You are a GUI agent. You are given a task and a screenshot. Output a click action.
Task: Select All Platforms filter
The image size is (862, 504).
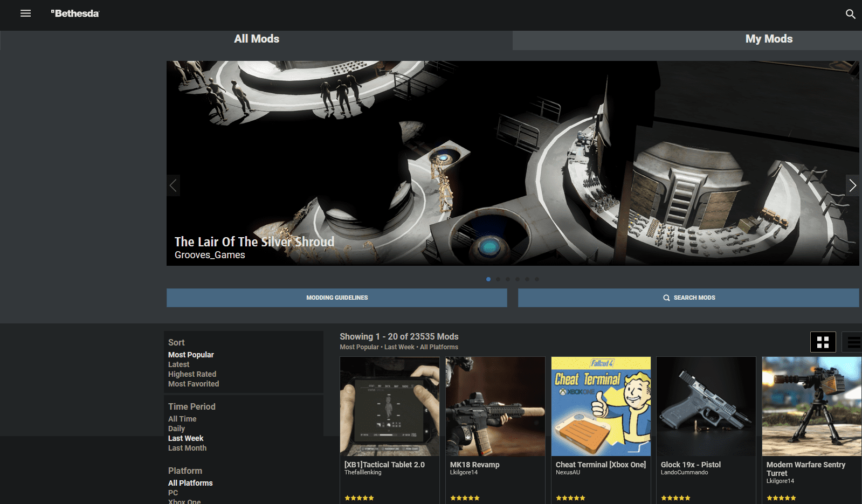click(190, 483)
